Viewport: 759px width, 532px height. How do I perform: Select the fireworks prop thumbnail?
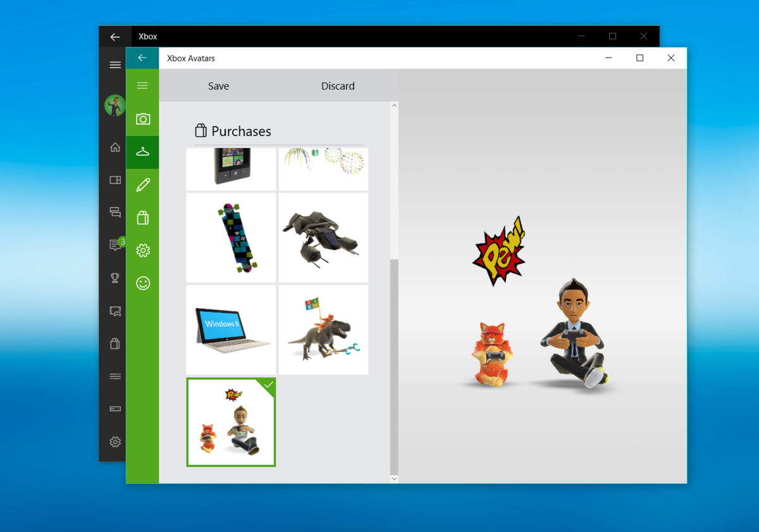point(323,168)
